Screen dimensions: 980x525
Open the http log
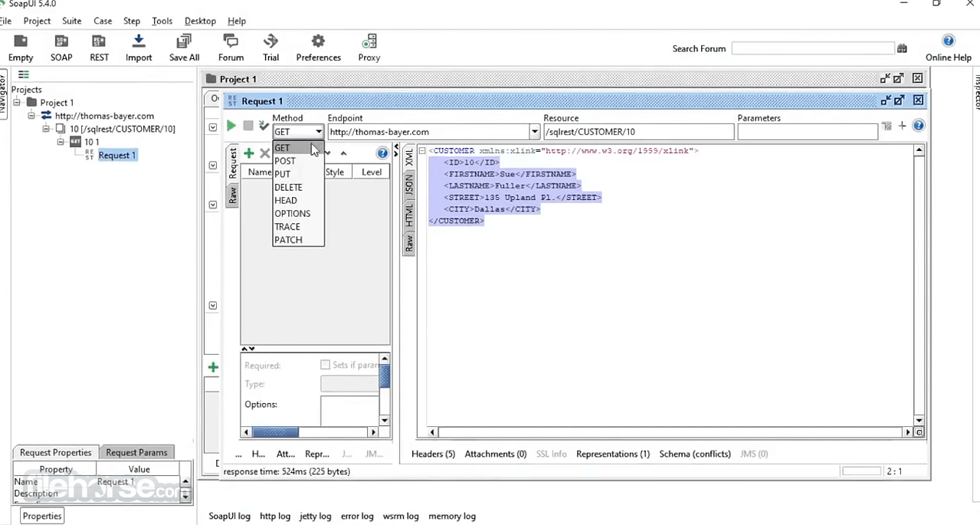(x=275, y=516)
